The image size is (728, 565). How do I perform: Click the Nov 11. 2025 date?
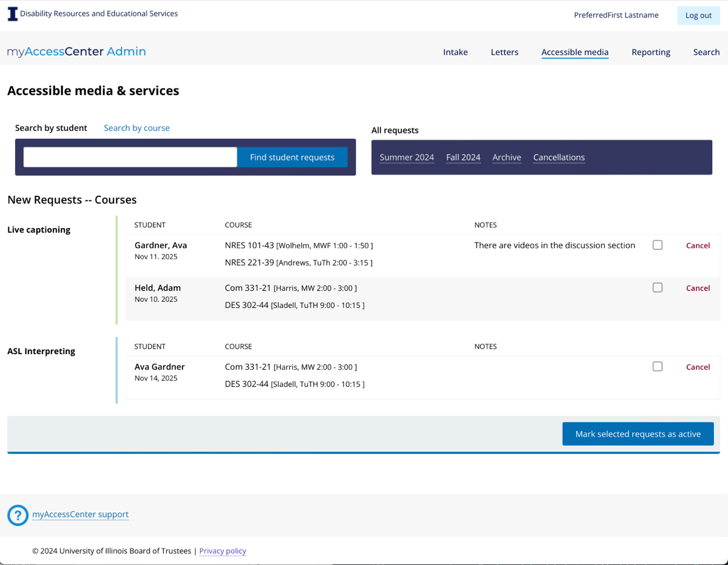coord(156,257)
